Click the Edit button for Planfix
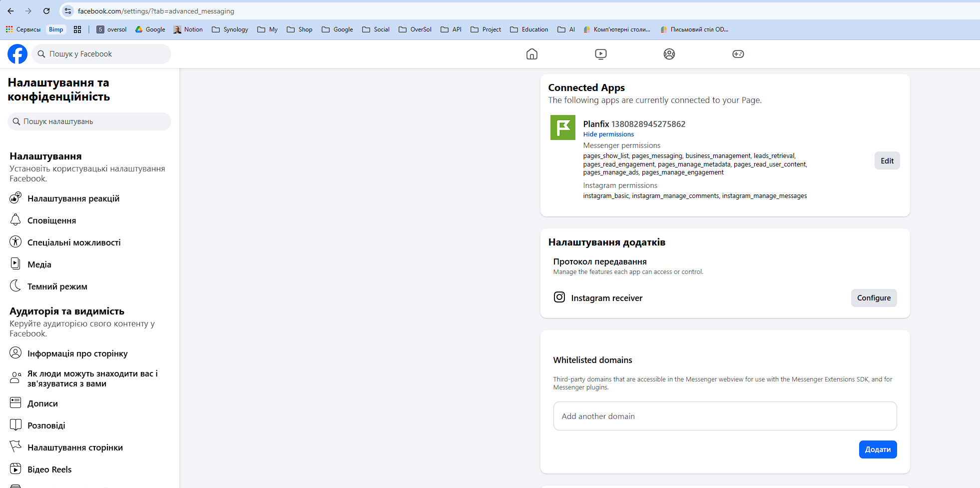The image size is (980, 488). 887,160
